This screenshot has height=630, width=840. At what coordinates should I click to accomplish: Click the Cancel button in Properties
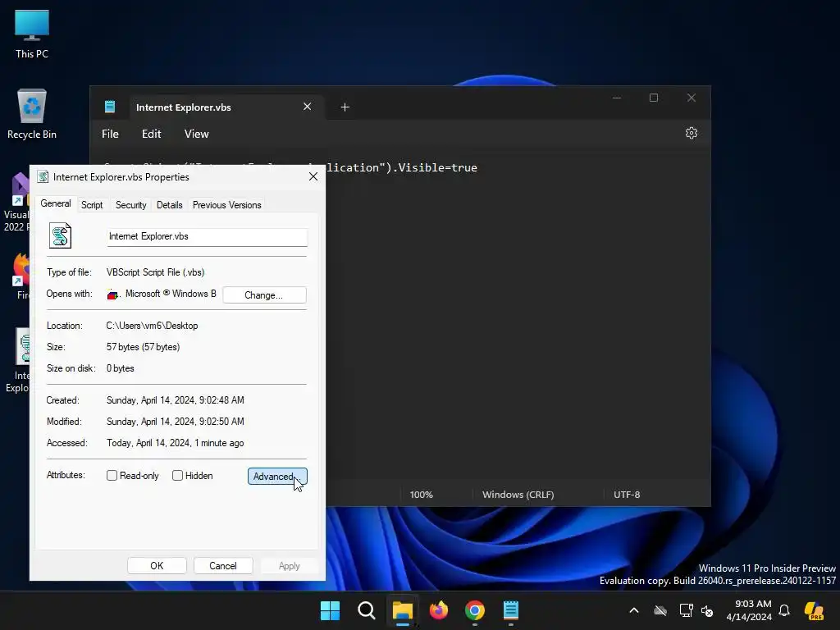(223, 566)
